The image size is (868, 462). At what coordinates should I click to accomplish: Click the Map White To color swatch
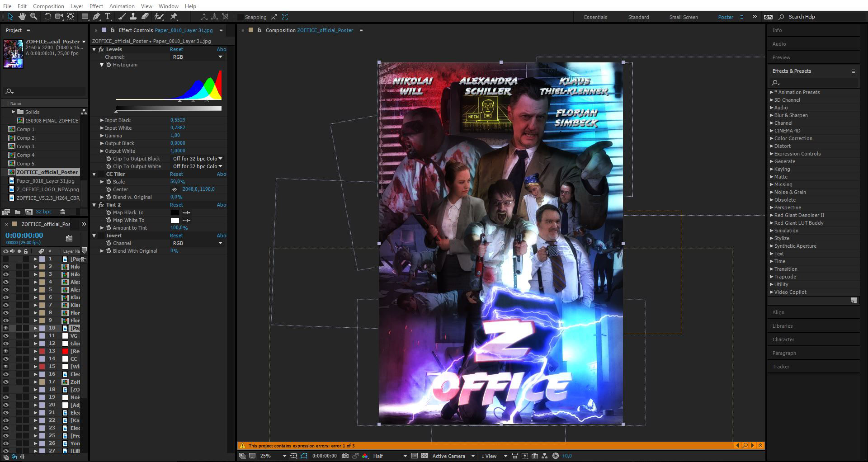click(x=175, y=220)
